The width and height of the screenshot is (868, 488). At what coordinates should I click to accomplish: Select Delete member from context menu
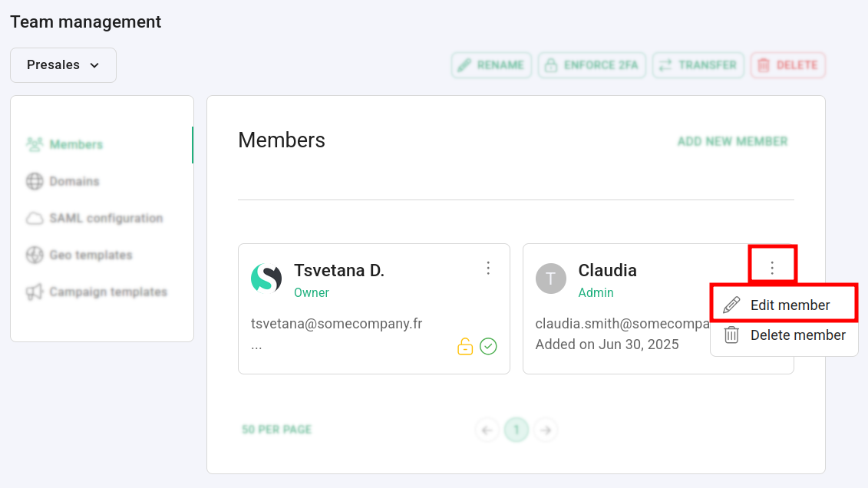pyautogui.click(x=797, y=335)
